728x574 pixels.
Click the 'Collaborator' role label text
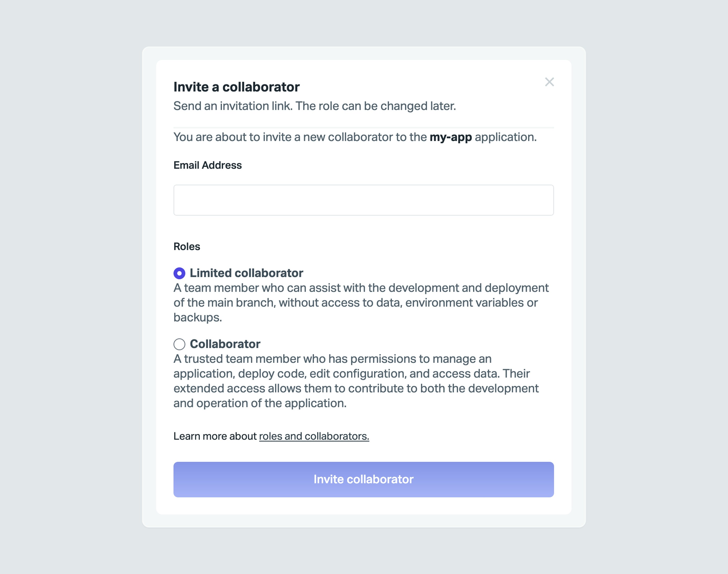click(x=225, y=344)
